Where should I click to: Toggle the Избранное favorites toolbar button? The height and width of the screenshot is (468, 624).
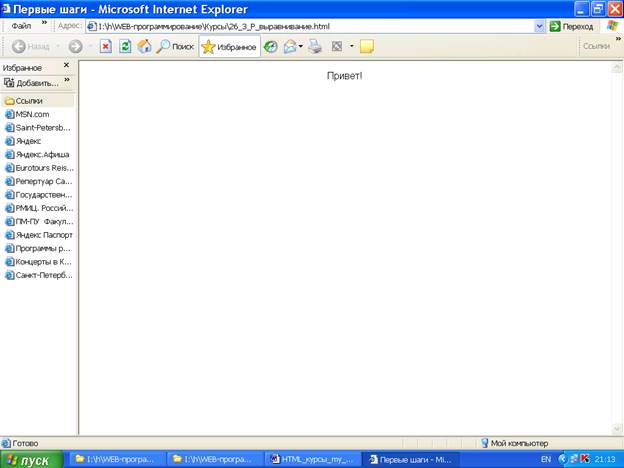click(x=230, y=47)
